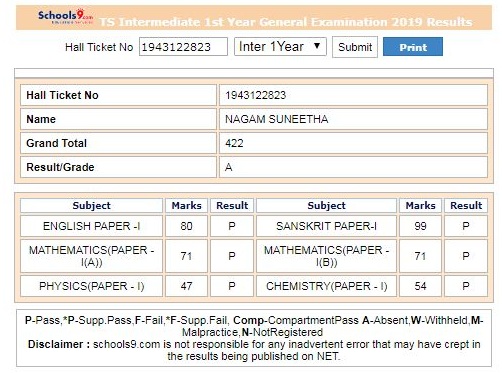
Task: Click the results page title banner
Action: tap(254, 18)
